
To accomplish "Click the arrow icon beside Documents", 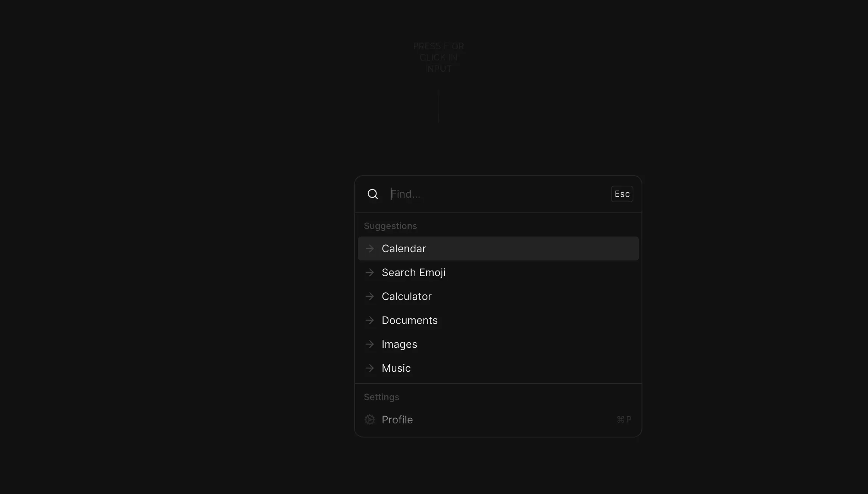I will coord(370,320).
